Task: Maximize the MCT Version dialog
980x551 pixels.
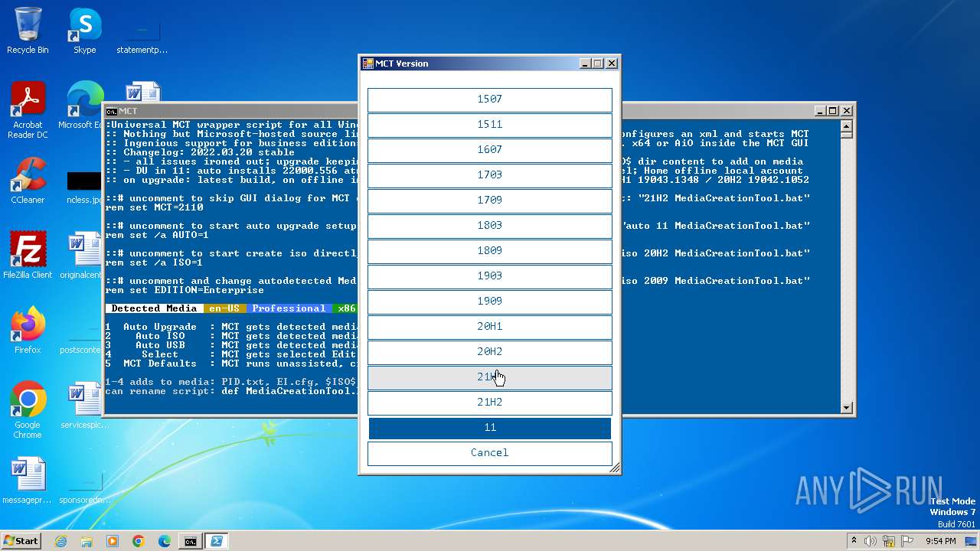Action: pyautogui.click(x=599, y=64)
